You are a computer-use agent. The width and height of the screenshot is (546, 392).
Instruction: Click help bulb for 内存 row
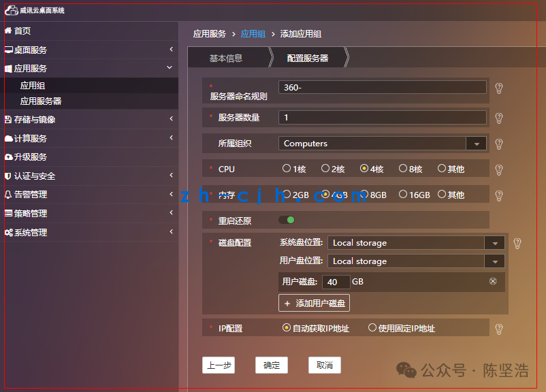pos(499,195)
